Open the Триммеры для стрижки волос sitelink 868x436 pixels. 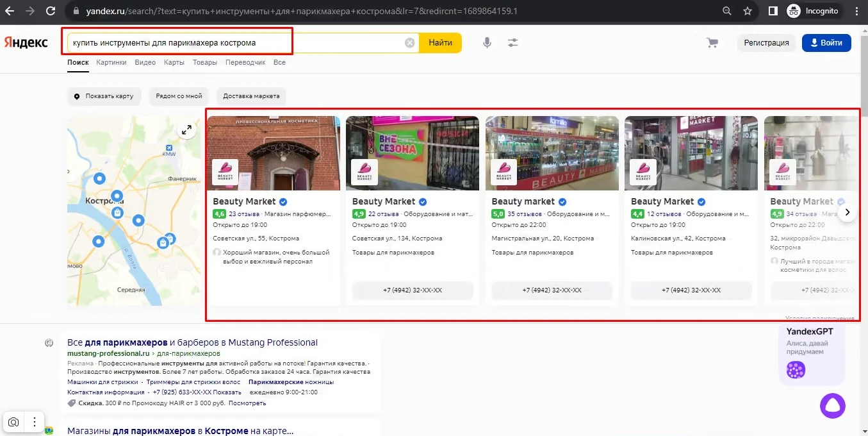(193, 382)
